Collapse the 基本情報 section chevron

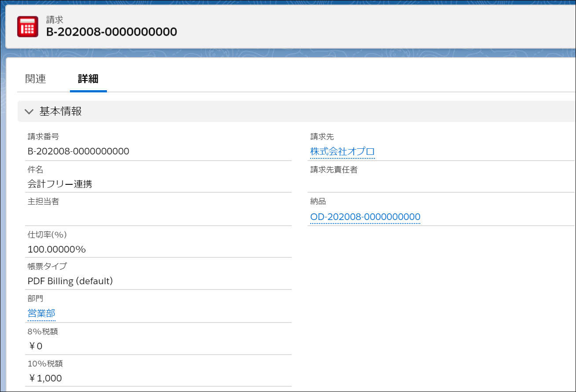click(x=29, y=112)
